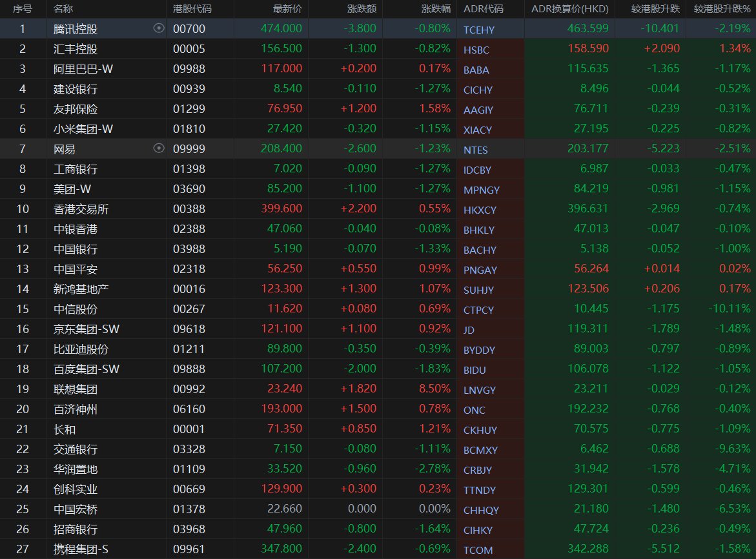The image size is (756, 559).
Task: Click stock code 03690 for 美团-W
Action: (189, 189)
